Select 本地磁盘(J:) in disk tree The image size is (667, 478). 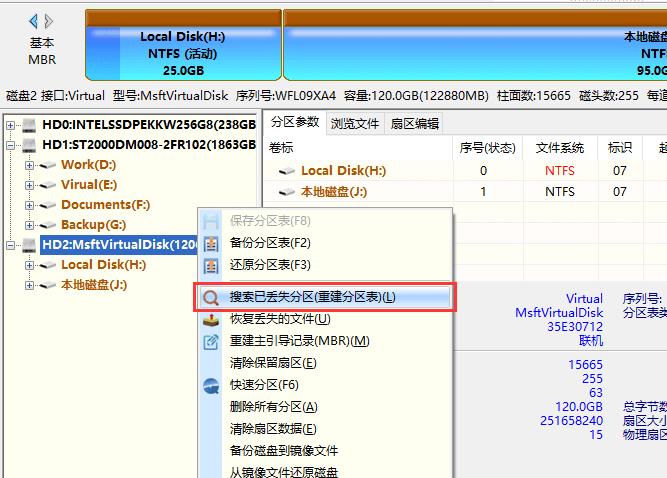[x=94, y=285]
